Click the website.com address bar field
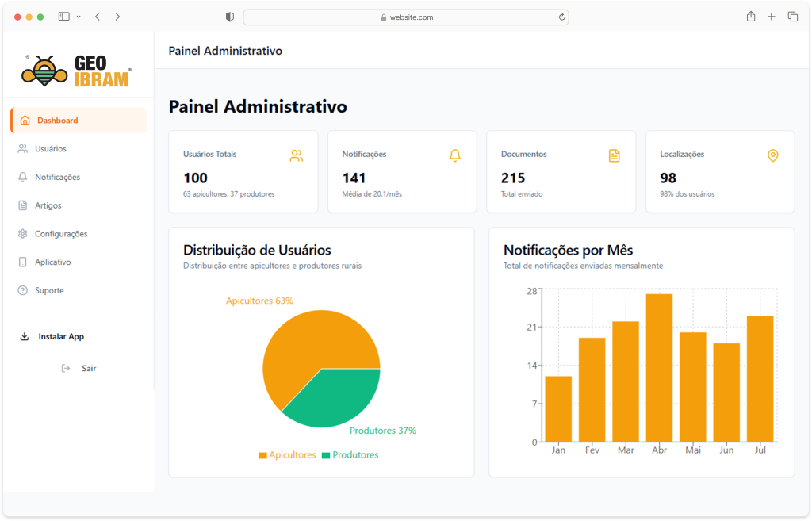The width and height of the screenshot is (812, 521). pyautogui.click(x=406, y=17)
